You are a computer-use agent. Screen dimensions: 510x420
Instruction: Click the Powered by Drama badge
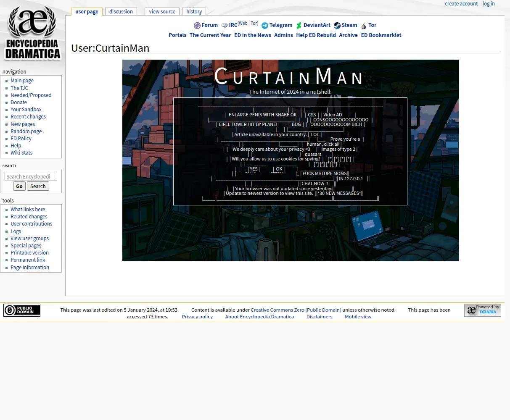pos(482,310)
